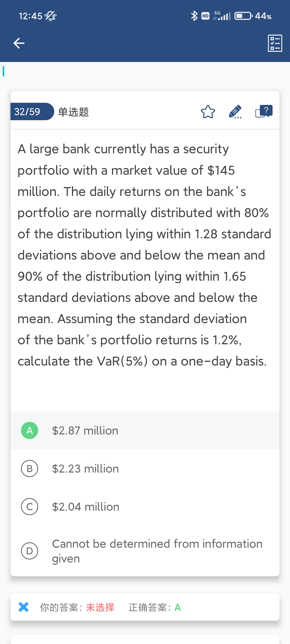Choose the $2.23 million answer
This screenshot has height=644, width=290.
coord(85,469)
